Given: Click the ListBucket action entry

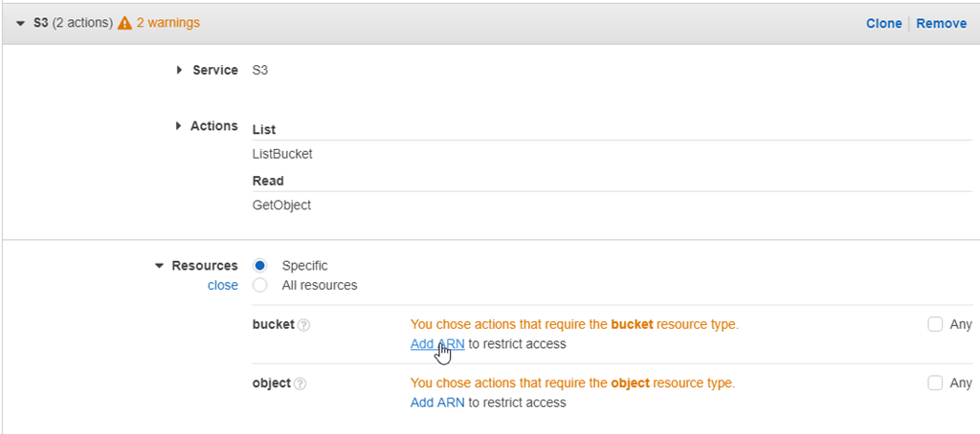Looking at the screenshot, I should tap(282, 154).
